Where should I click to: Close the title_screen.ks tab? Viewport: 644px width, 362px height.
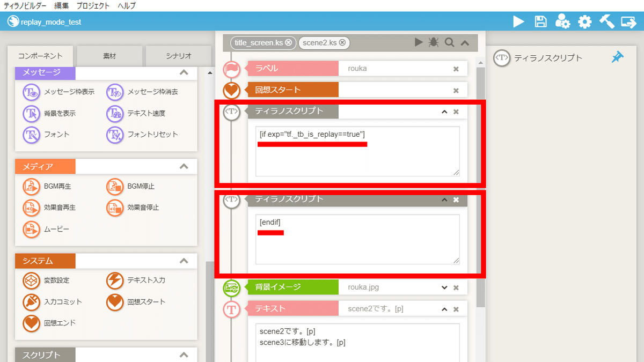[x=289, y=42]
